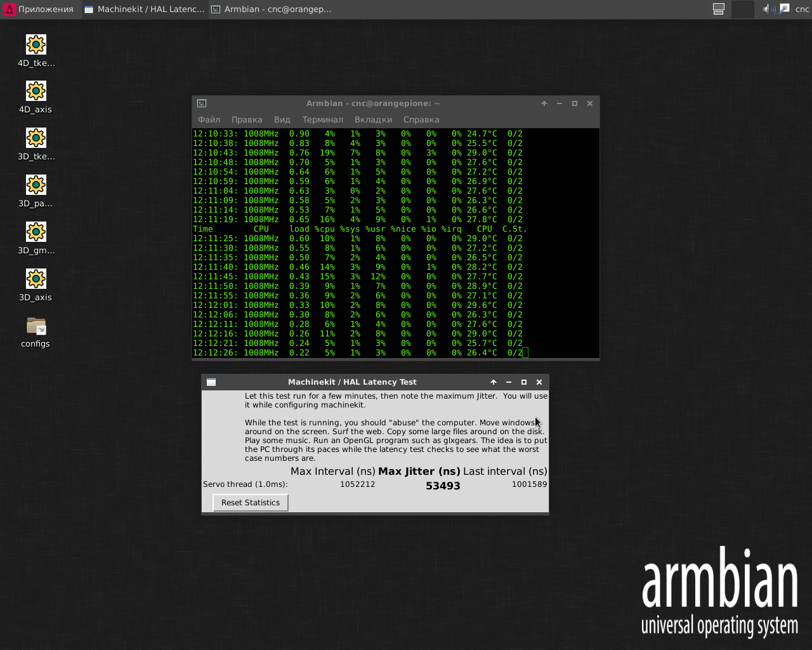Open the Приложения applications menu
812x650 pixels.
coord(39,9)
